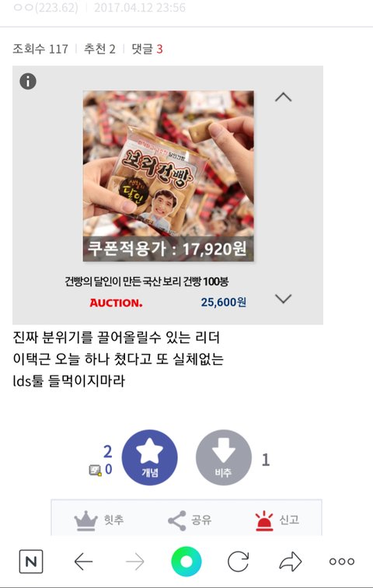Share the post via 공유 icon
This screenshot has width=373, height=588.
point(176,520)
